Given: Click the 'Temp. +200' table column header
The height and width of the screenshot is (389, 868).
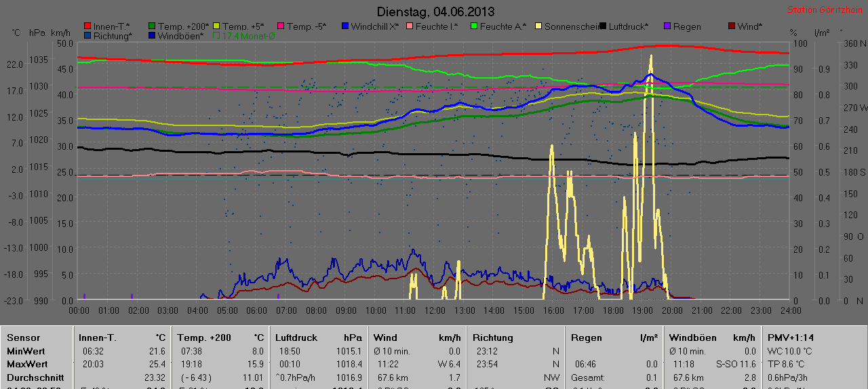Looking at the screenshot, I should pos(204,337).
